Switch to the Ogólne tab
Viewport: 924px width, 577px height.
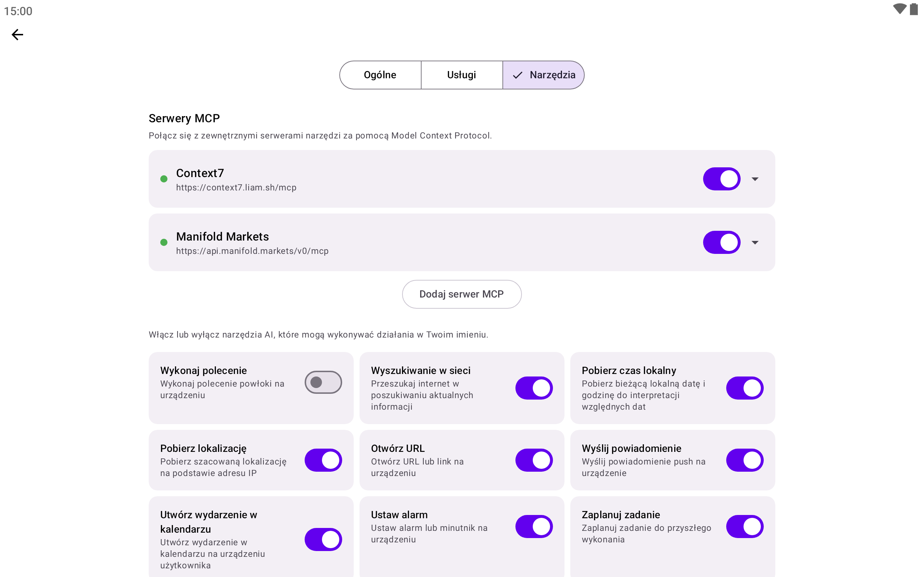(x=380, y=75)
